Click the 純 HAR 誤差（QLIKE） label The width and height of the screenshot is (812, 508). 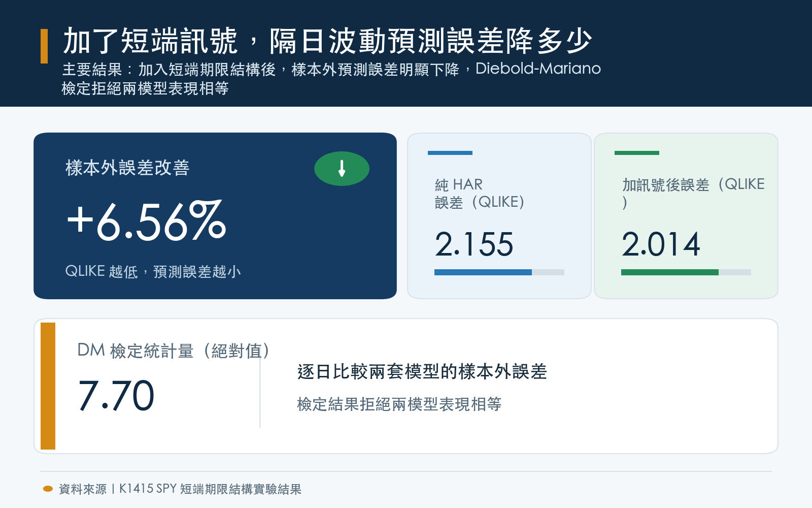click(x=480, y=193)
